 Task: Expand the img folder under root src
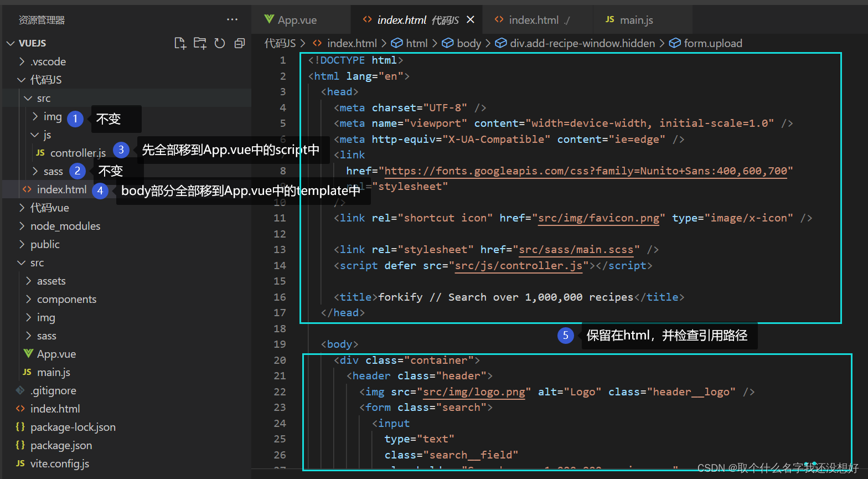click(29, 317)
